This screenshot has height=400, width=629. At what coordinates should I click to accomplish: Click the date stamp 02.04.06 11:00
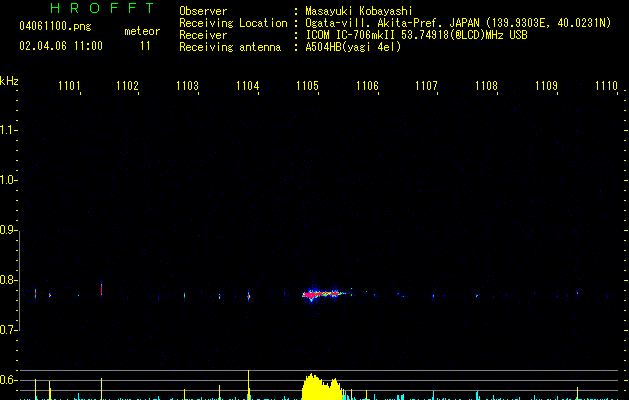pos(61,45)
